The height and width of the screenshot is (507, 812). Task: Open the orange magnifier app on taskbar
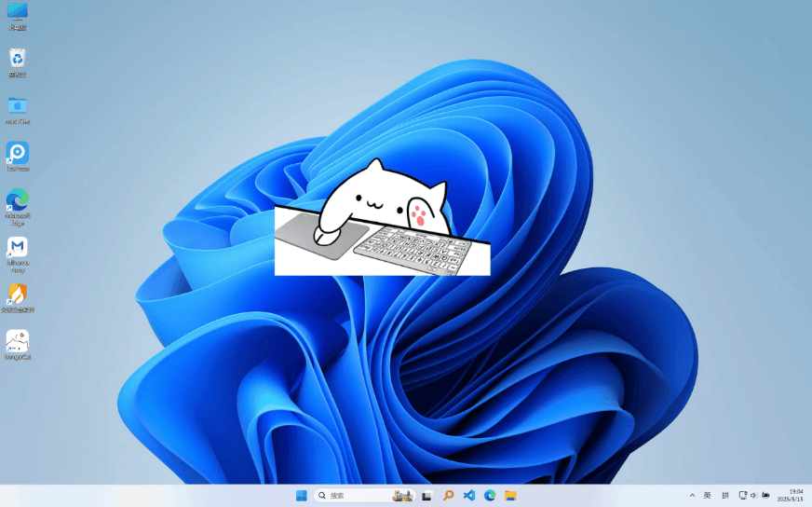coord(448,496)
